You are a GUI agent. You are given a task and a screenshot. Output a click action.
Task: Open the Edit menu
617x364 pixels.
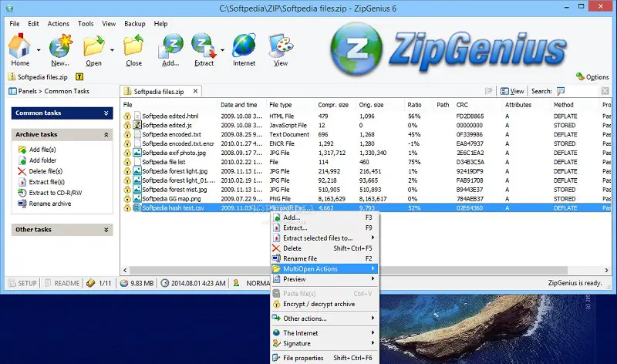(33, 24)
